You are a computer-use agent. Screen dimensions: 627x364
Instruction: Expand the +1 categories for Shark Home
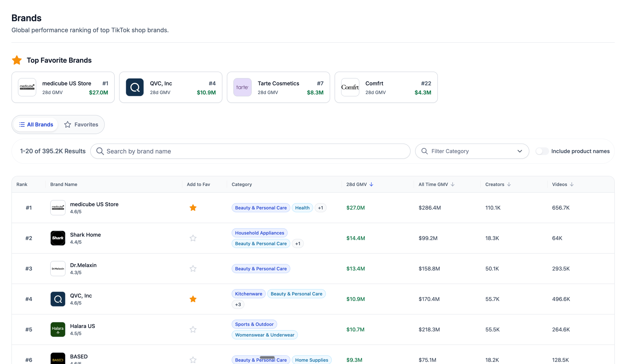pyautogui.click(x=298, y=243)
